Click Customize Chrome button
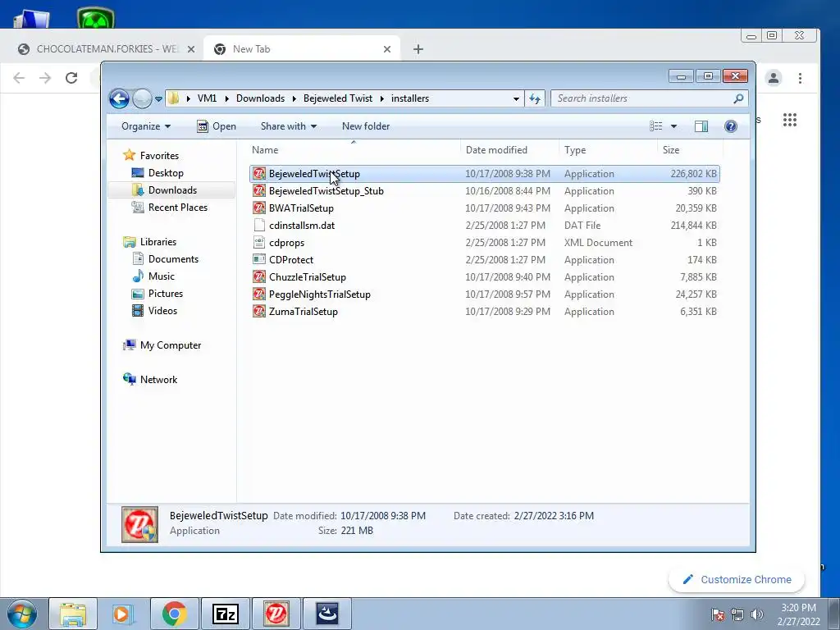 pyautogui.click(x=737, y=580)
